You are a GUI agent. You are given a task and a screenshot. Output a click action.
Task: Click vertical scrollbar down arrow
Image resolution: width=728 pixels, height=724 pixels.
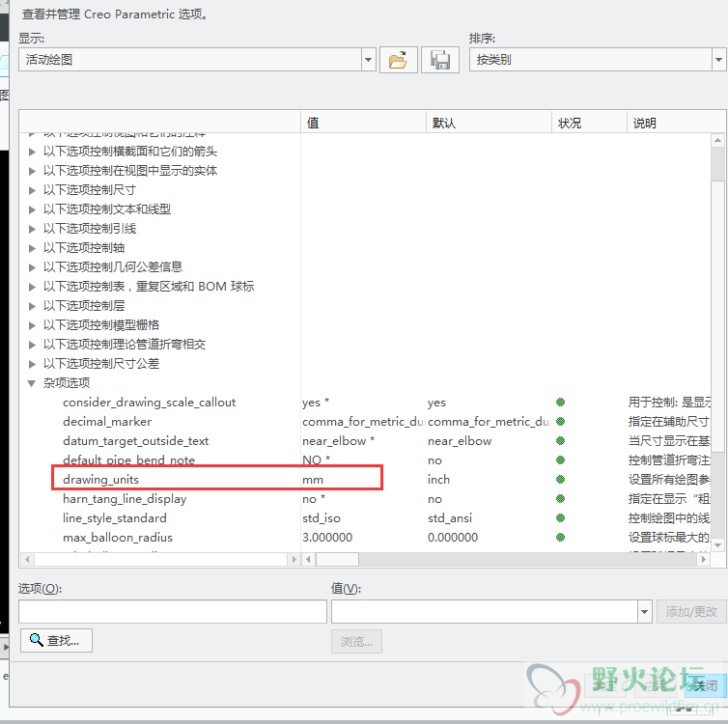pos(717,545)
